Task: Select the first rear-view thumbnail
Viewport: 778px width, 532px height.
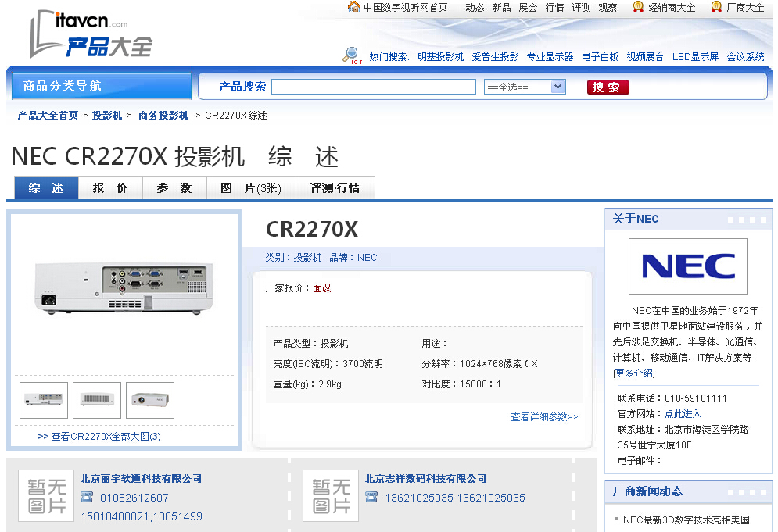Action: pos(44,400)
